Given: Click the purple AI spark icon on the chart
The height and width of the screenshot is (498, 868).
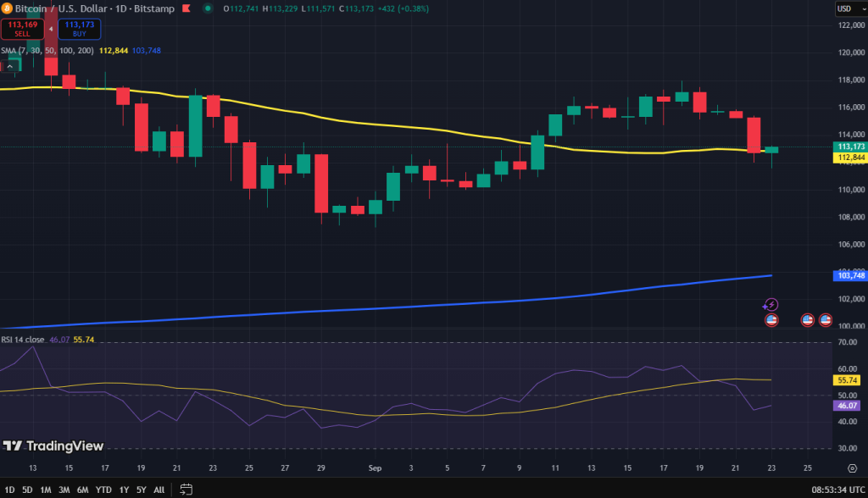Looking at the screenshot, I should [x=771, y=304].
